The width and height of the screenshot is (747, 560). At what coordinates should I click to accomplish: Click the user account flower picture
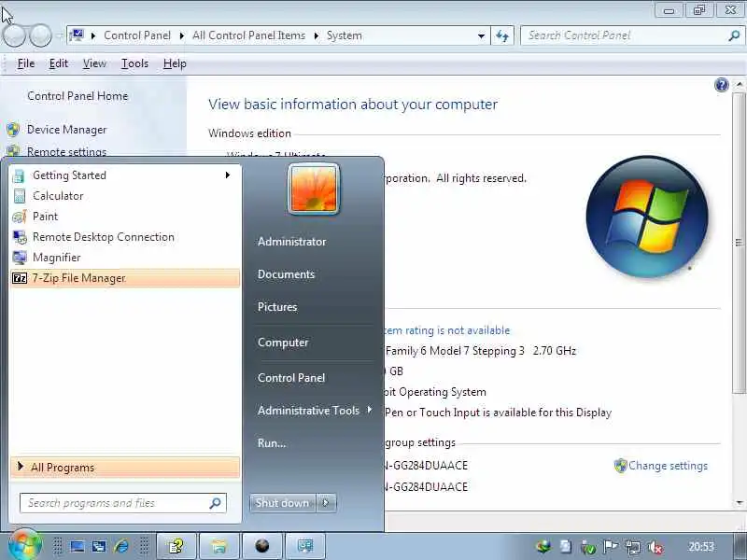tap(314, 189)
